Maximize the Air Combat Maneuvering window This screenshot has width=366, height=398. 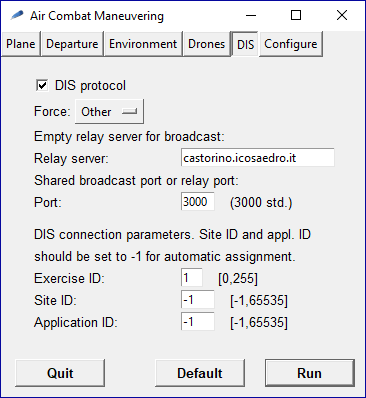(296, 15)
